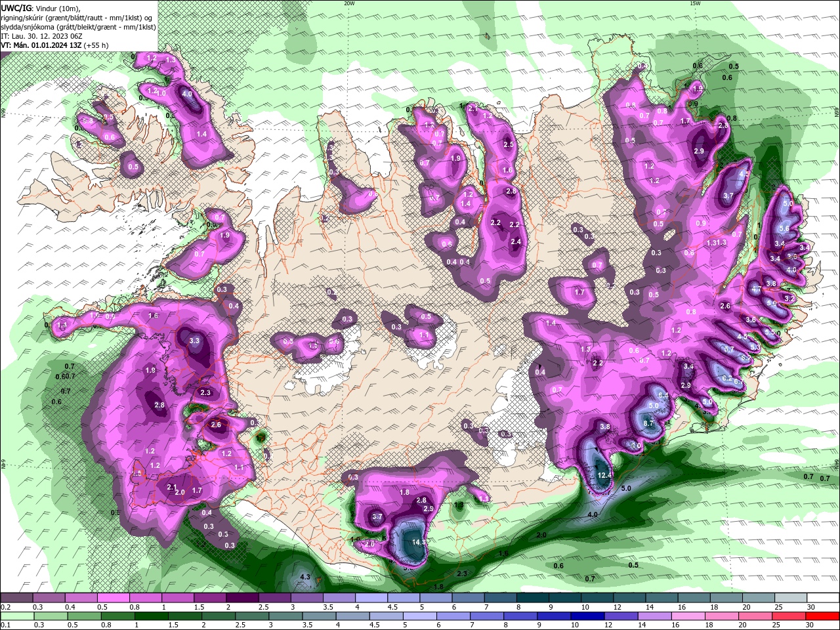Click the 4.3 value off the south coast
840x630 pixels.
click(x=304, y=577)
